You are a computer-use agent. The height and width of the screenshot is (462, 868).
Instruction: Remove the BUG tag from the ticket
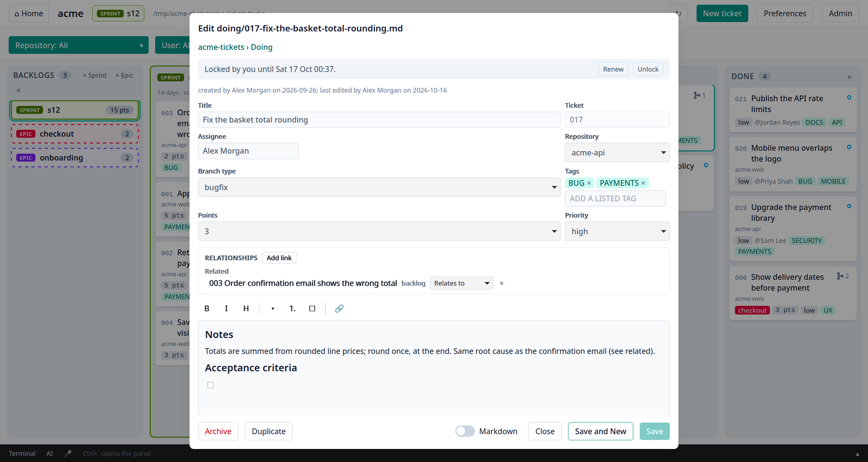[589, 183]
